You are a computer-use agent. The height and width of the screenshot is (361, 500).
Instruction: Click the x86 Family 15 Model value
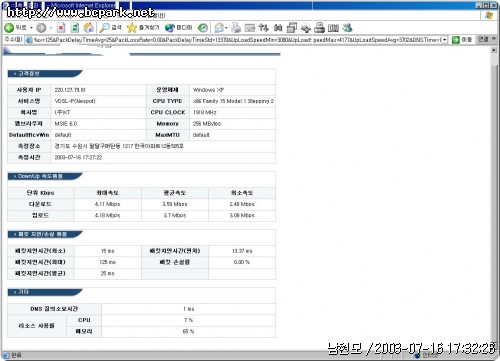[233, 101]
